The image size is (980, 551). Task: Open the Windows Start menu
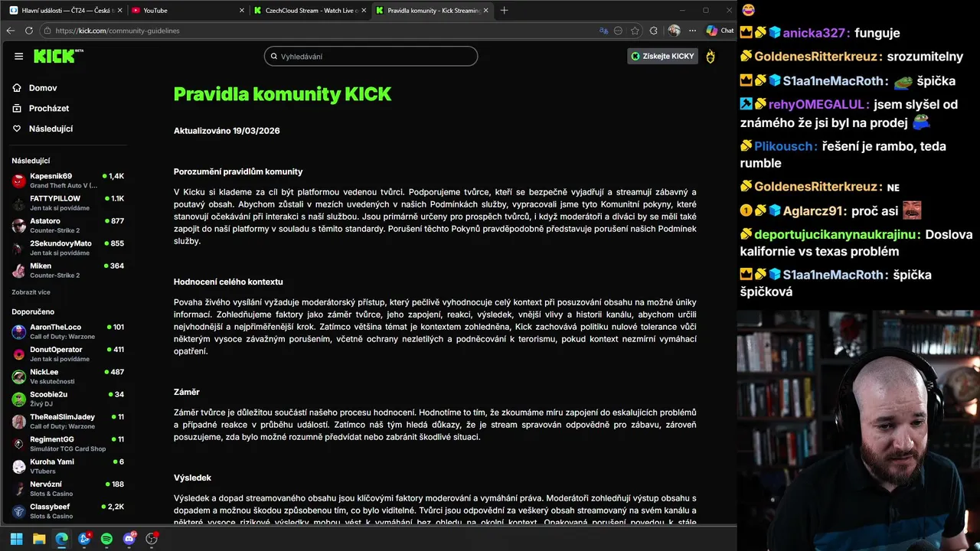click(x=17, y=539)
